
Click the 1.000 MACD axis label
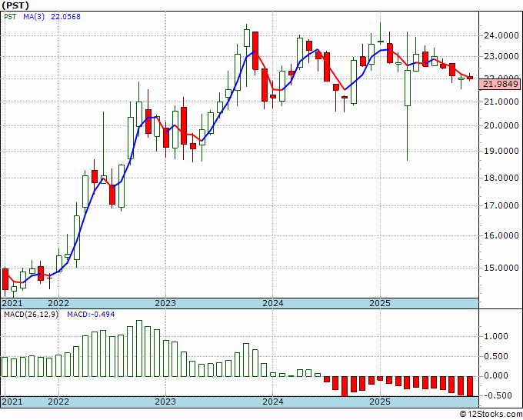click(495, 336)
